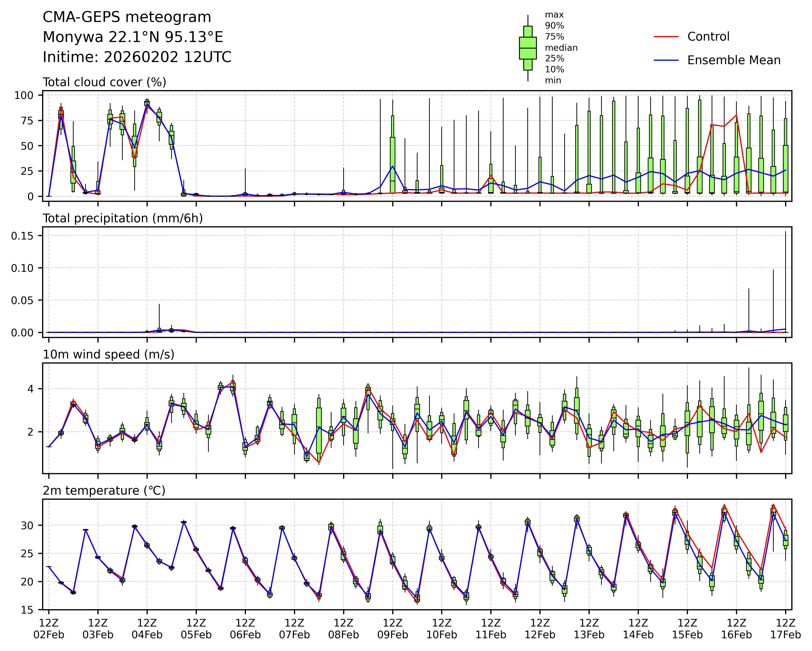This screenshot has height=651, width=812.
Task: Click the 2m temperature panel title
Action: (x=104, y=491)
